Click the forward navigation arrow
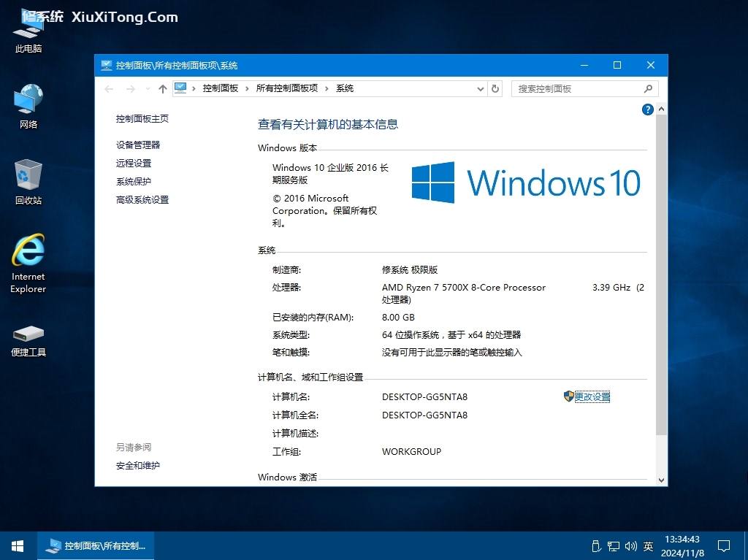The height and width of the screenshot is (560, 748). (130, 89)
